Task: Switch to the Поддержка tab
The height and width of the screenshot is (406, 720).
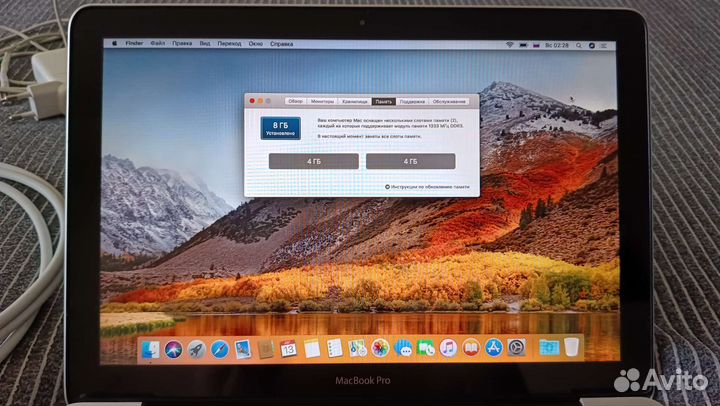Action: click(412, 102)
